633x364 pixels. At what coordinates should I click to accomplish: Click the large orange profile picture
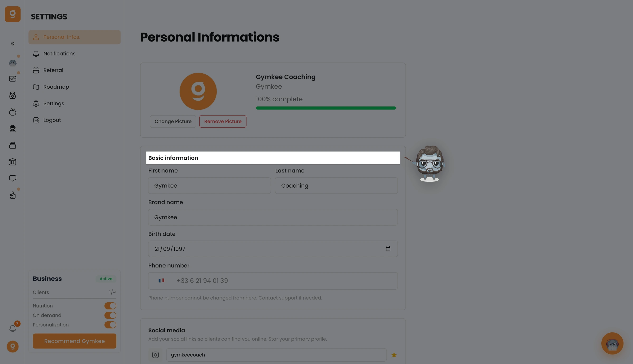[x=198, y=92]
